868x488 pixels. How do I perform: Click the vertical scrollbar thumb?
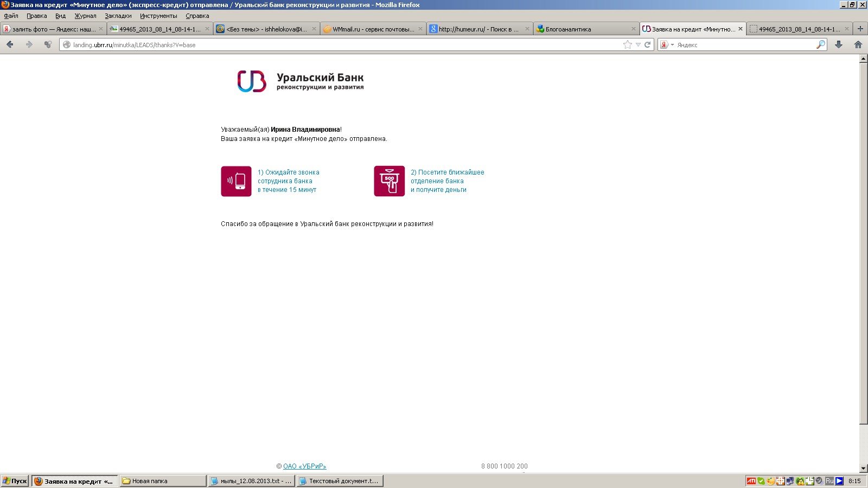pyautogui.click(x=864, y=244)
